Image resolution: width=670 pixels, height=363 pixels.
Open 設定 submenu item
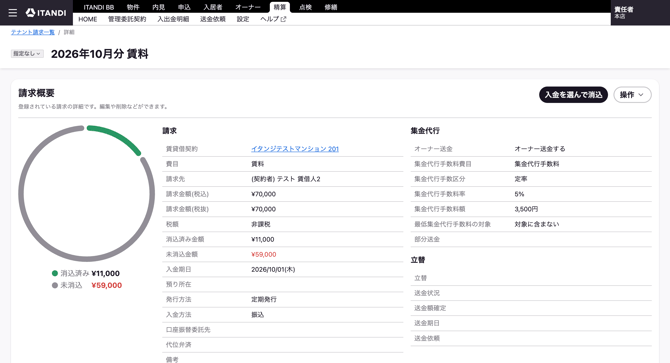(x=243, y=19)
